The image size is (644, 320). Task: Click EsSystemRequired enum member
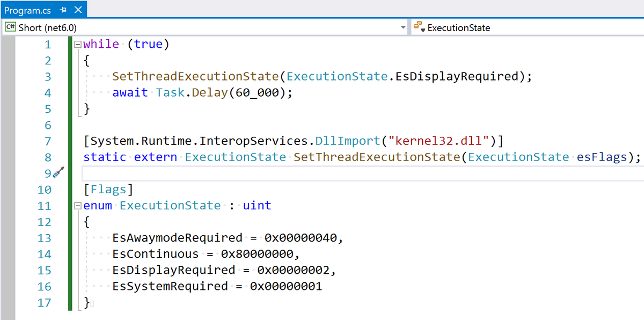click(x=170, y=286)
